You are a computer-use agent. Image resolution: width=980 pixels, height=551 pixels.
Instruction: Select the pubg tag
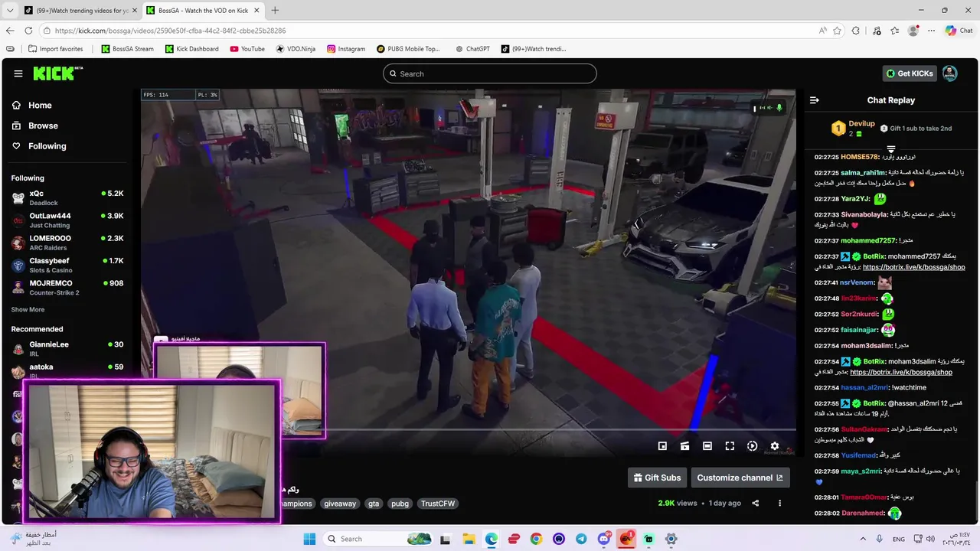tap(400, 504)
